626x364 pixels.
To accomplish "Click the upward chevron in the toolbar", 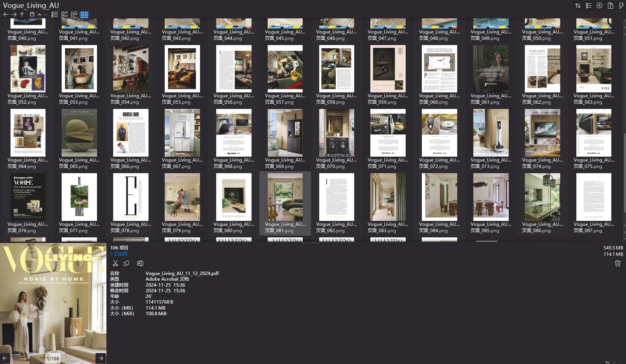I will [x=39, y=15].
